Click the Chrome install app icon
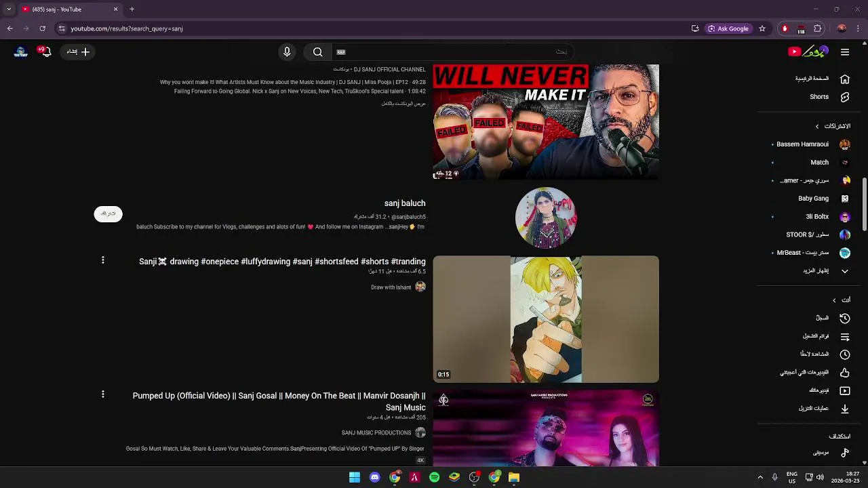 [695, 28]
